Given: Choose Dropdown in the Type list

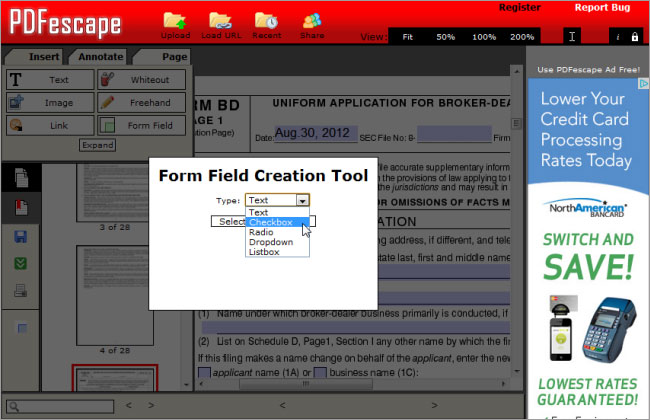Looking at the screenshot, I should pyautogui.click(x=277, y=242).
